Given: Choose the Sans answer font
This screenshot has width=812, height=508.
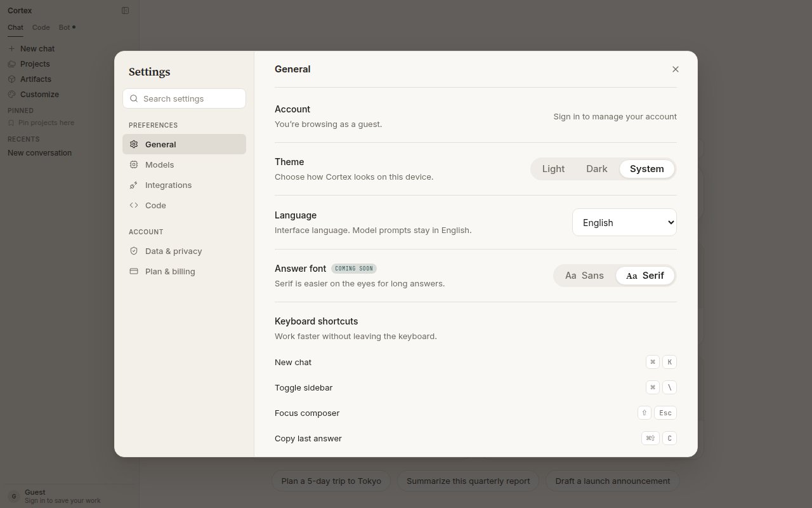Looking at the screenshot, I should pyautogui.click(x=584, y=276).
